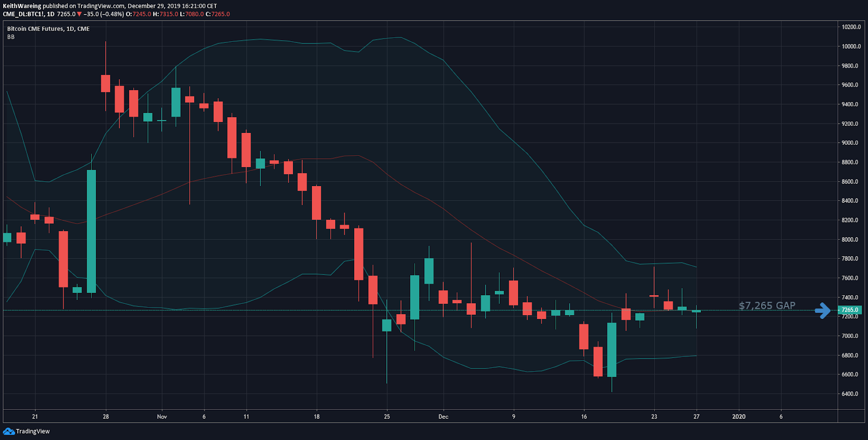
Task: Click the Dec date axis label
Action: pos(443,417)
